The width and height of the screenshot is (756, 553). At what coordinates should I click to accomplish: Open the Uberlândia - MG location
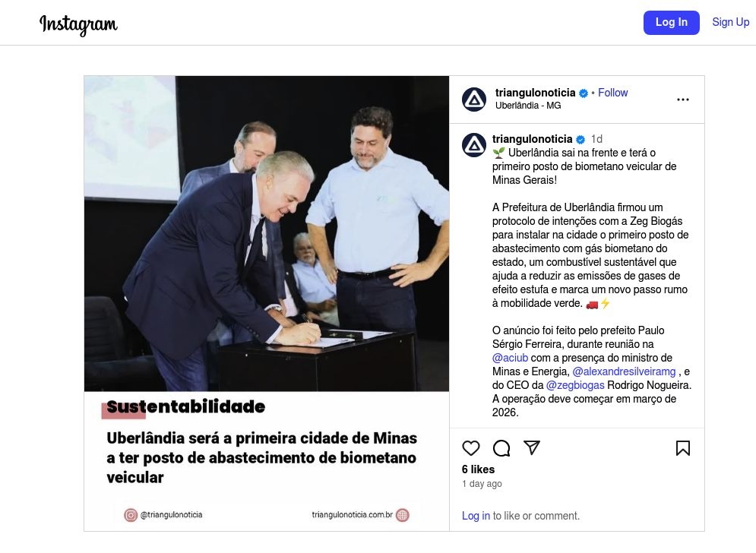528,106
